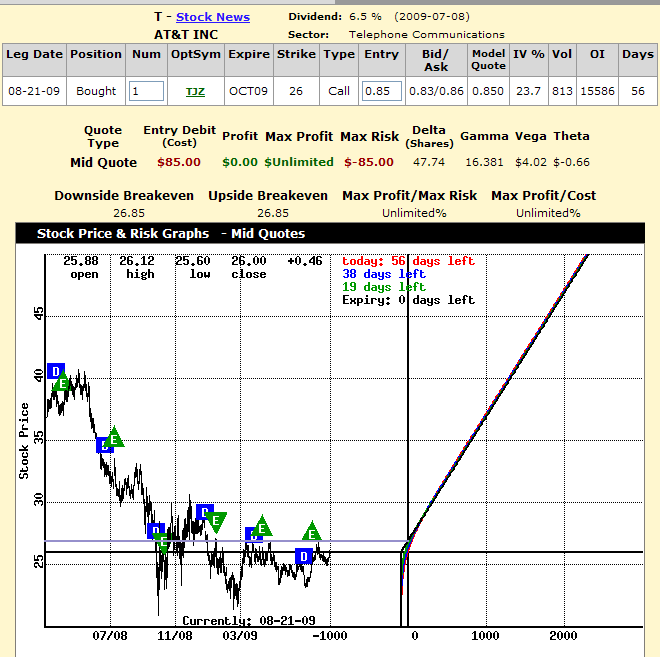
Task: Click the strike value 26 cell
Action: click(296, 91)
